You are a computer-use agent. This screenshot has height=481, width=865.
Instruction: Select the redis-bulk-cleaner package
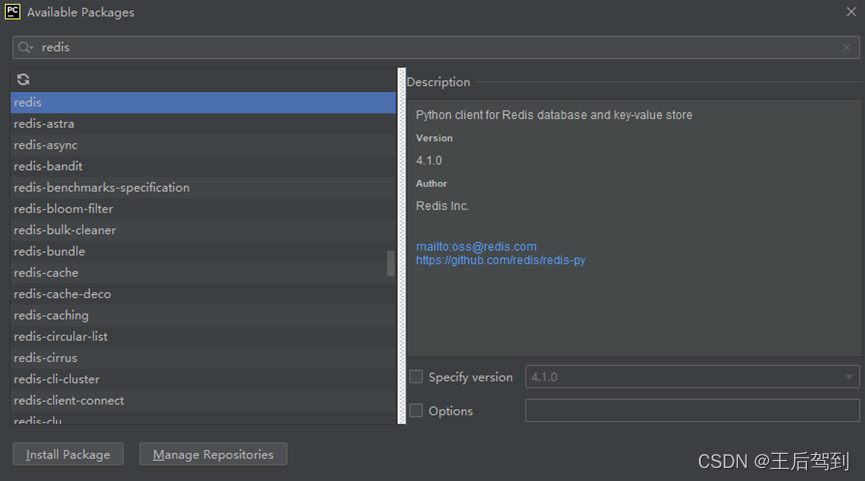click(x=203, y=230)
